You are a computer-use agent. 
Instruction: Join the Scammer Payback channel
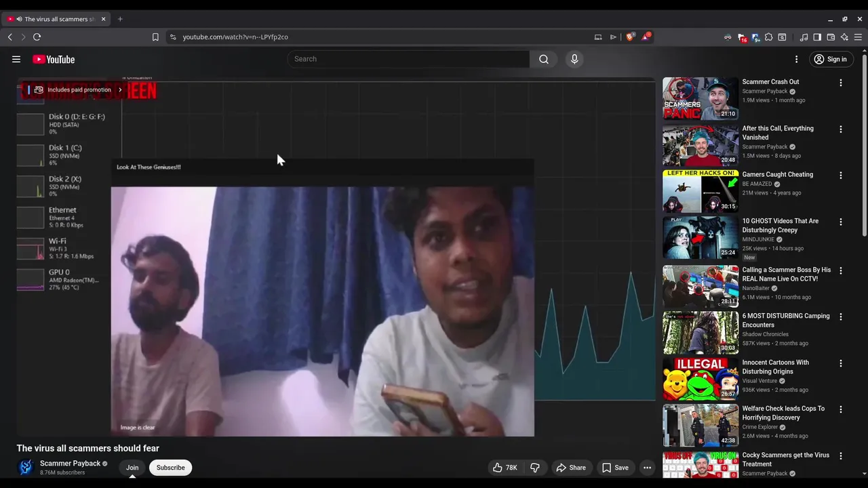132,468
